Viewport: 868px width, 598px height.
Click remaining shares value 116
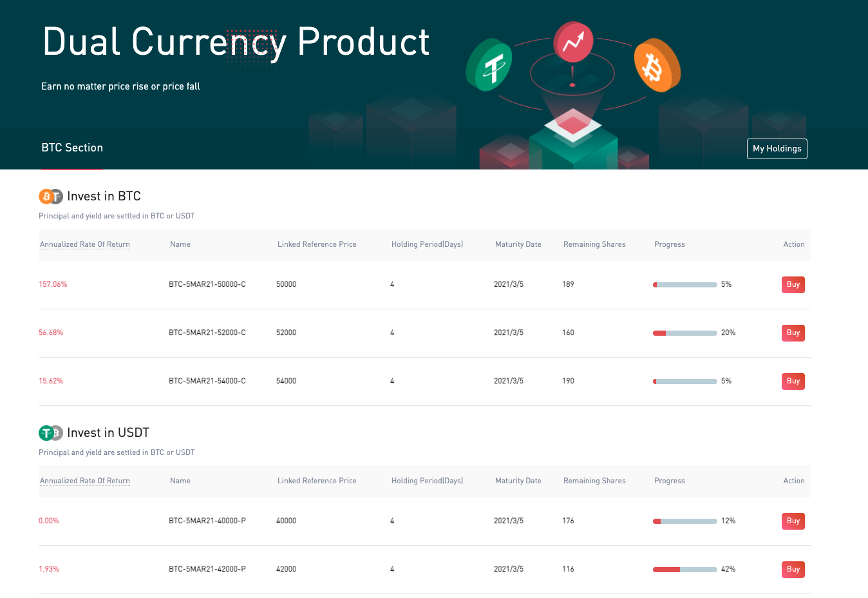click(568, 569)
